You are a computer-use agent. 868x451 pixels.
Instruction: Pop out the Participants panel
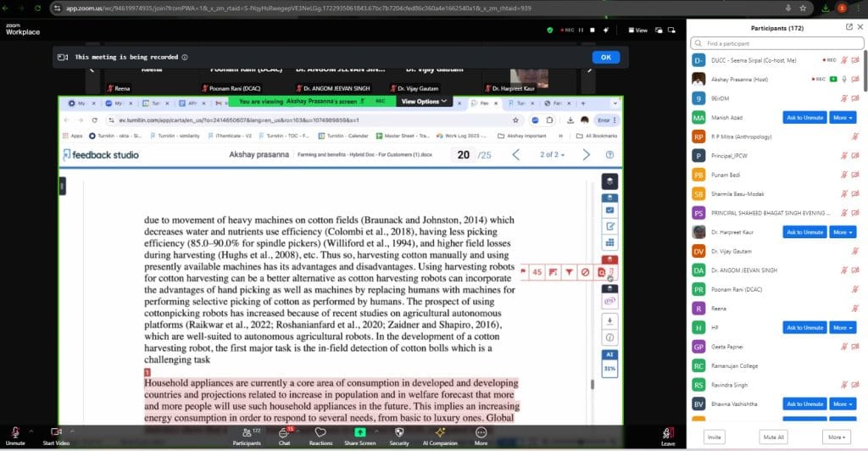tap(849, 26)
